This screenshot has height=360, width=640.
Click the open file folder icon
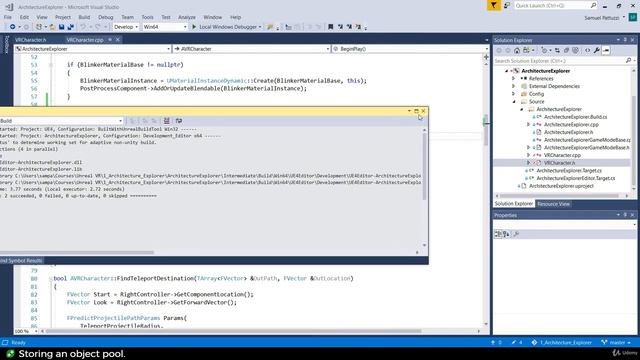click(x=52, y=27)
